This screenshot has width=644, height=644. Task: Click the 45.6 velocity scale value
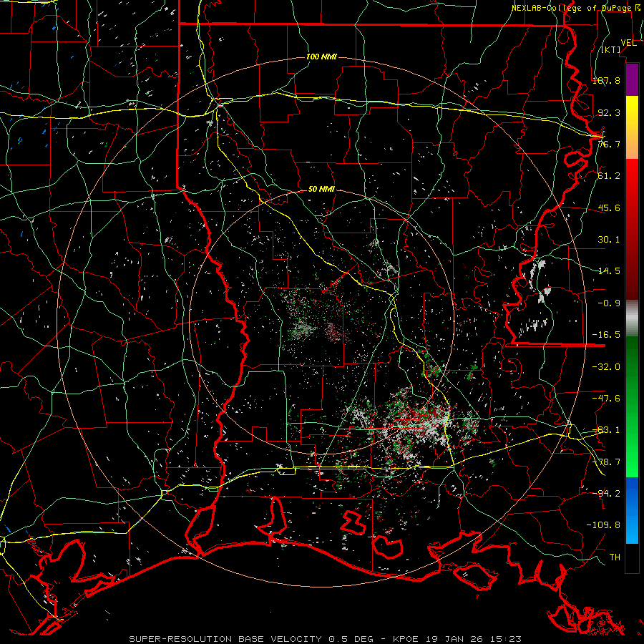[x=609, y=208]
